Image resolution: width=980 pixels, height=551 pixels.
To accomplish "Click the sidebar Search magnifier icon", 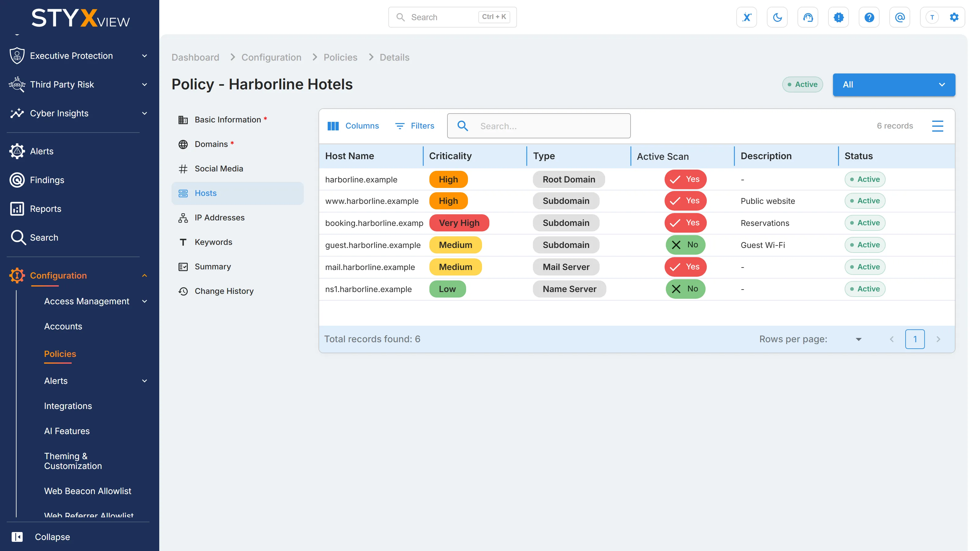I will pyautogui.click(x=18, y=237).
